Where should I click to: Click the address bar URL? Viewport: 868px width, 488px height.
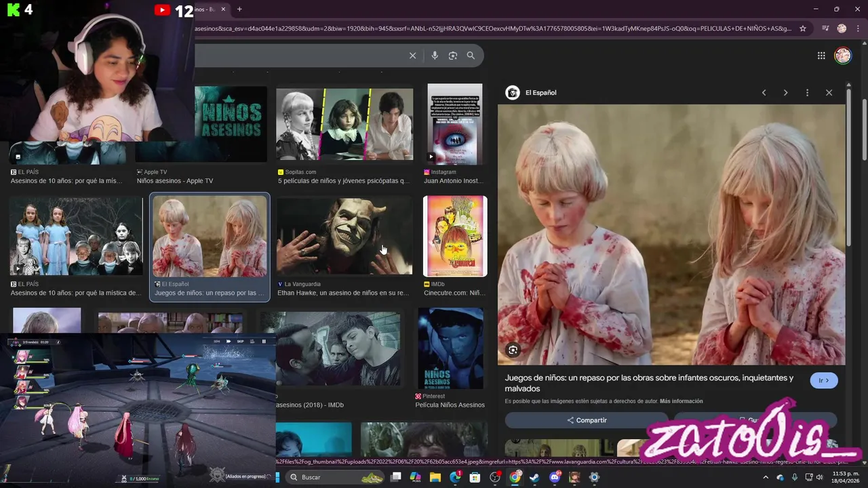coord(493,28)
